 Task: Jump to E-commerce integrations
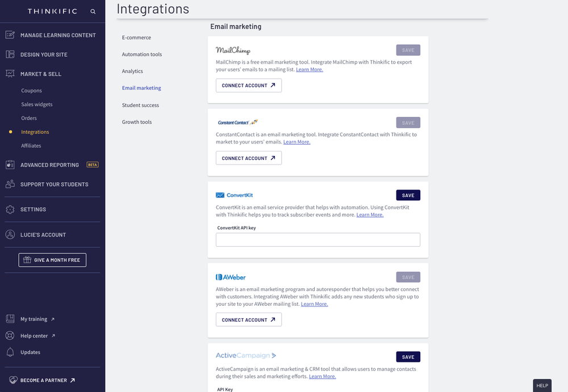pyautogui.click(x=136, y=37)
